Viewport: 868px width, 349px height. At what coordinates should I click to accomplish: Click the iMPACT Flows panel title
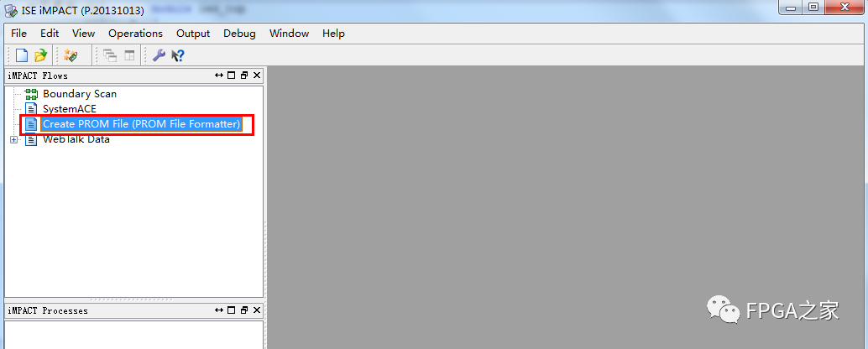point(38,76)
